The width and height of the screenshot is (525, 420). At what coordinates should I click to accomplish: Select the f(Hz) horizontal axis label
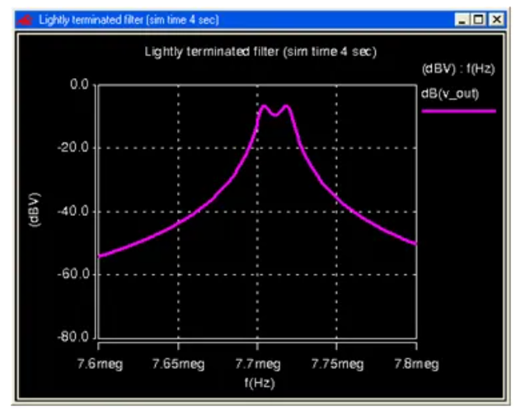click(x=257, y=383)
